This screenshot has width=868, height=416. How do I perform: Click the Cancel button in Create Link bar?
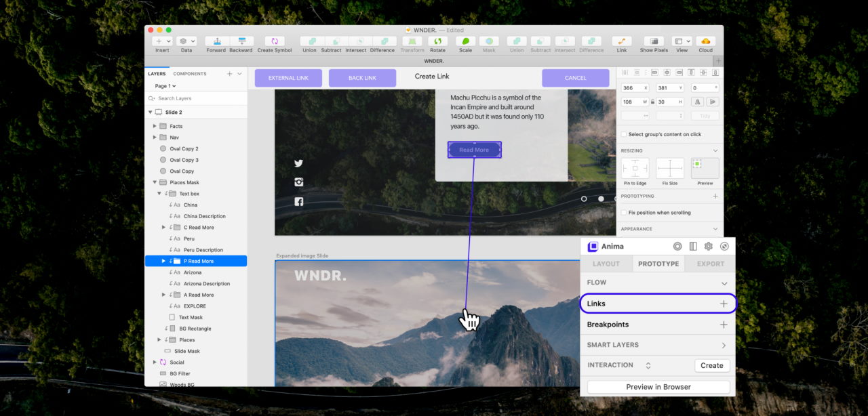[575, 77]
